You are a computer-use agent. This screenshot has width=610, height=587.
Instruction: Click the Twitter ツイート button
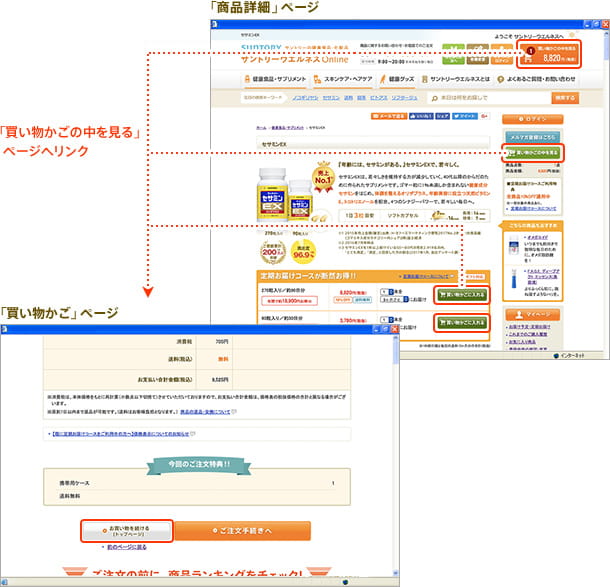pyautogui.click(x=465, y=116)
